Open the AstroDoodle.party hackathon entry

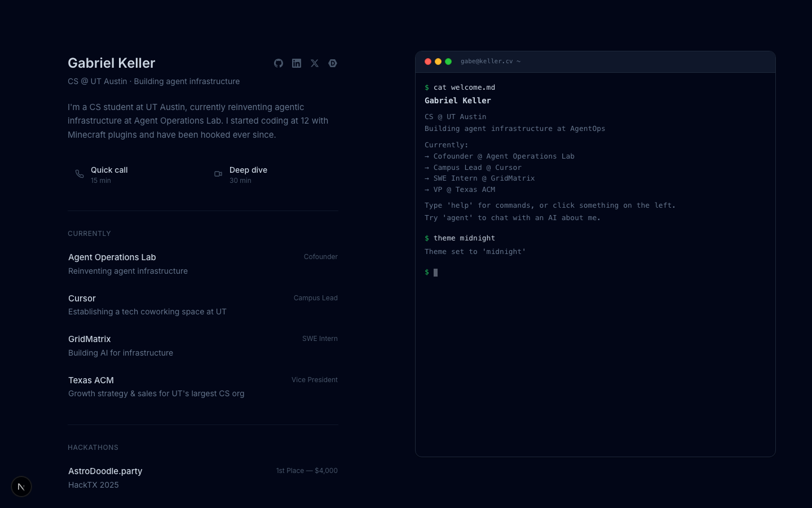tap(105, 471)
